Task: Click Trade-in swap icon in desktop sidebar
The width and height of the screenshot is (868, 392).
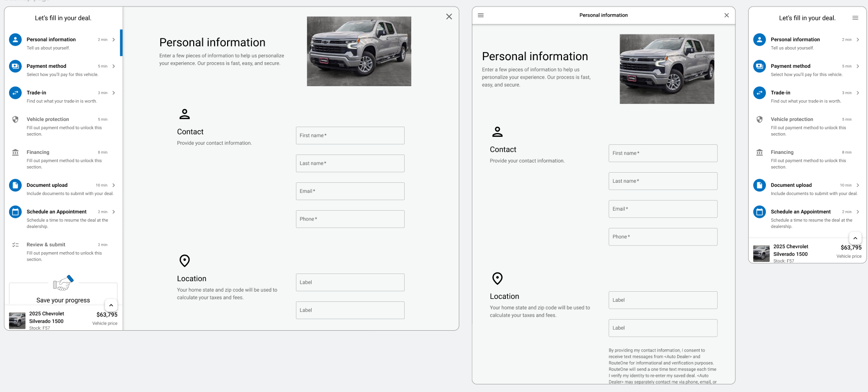Action: (x=16, y=93)
